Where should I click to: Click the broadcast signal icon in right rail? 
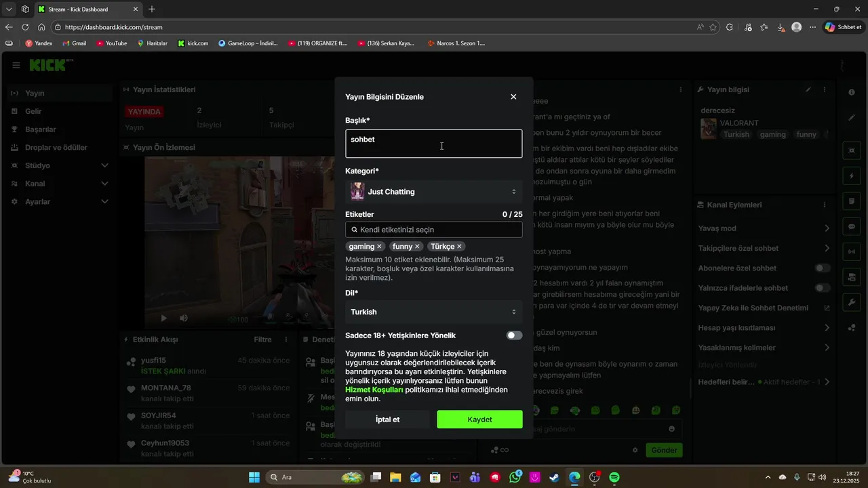[x=852, y=252]
